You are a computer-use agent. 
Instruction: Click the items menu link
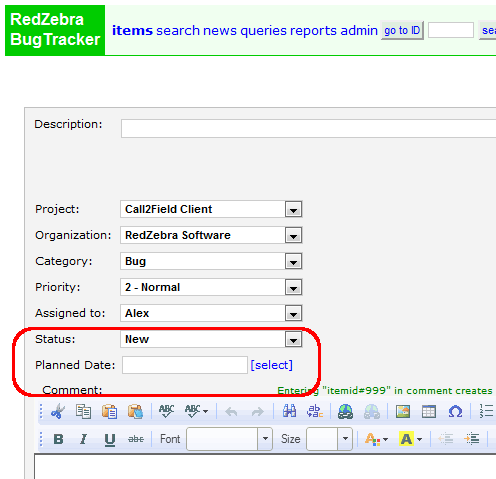132,31
